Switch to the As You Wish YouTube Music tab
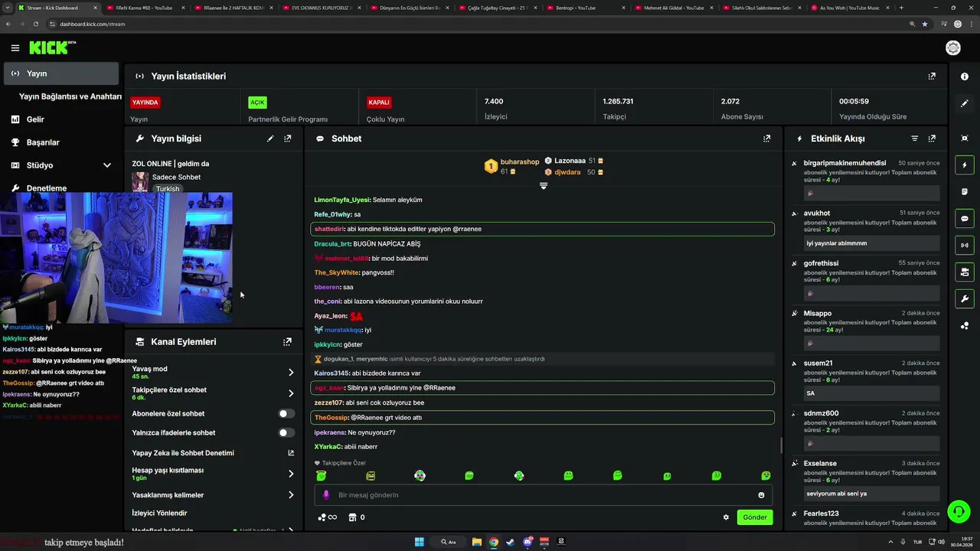 (x=850, y=8)
